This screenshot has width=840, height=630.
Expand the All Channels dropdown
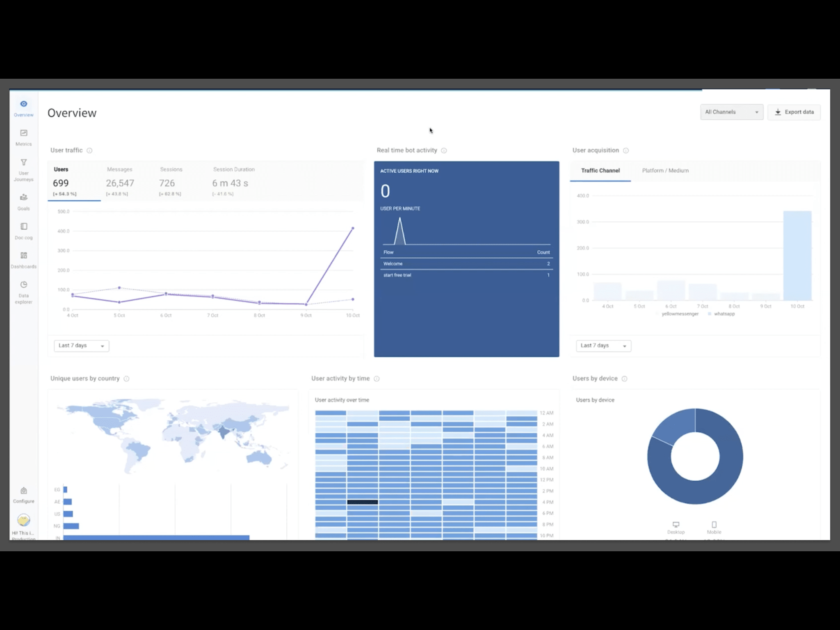tap(731, 112)
